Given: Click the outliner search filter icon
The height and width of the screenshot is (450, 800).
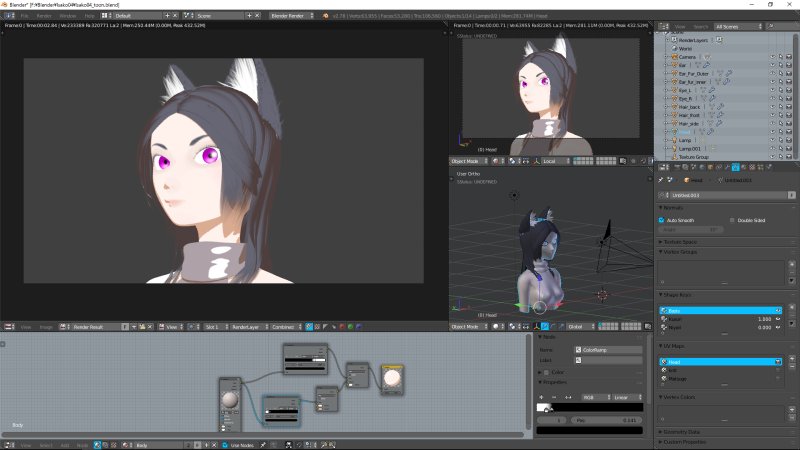Looking at the screenshot, I should [770, 27].
